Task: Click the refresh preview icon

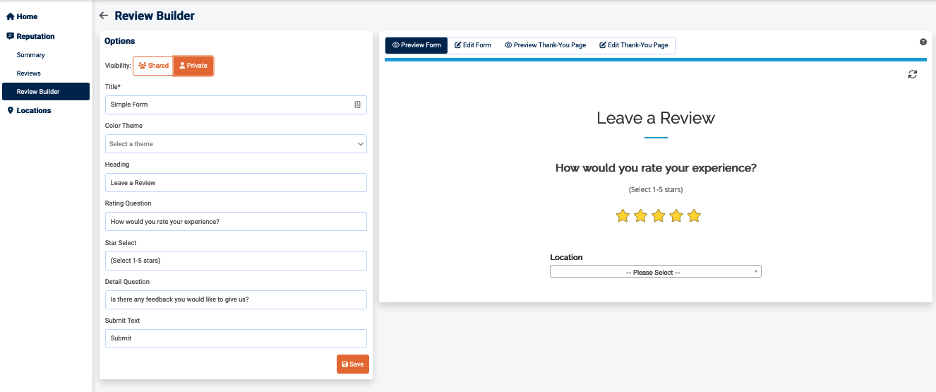Action: pos(912,74)
